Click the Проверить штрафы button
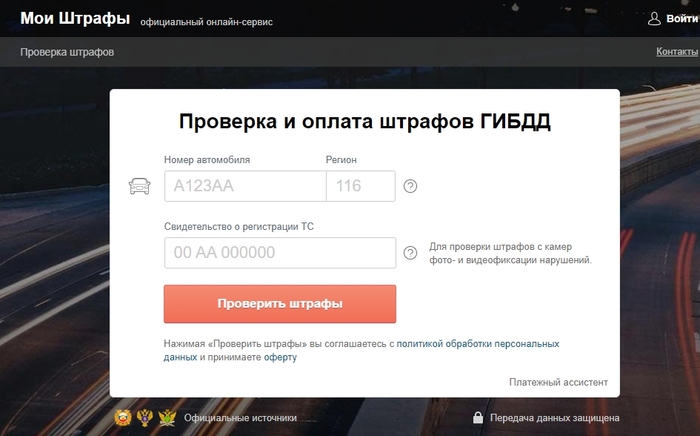The height and width of the screenshot is (436, 700). [x=280, y=304]
